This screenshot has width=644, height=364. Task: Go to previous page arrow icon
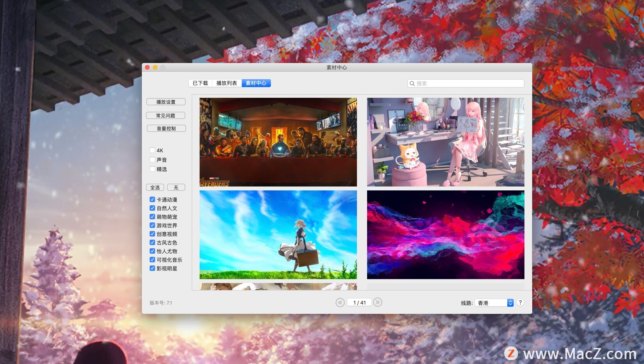coord(340,302)
